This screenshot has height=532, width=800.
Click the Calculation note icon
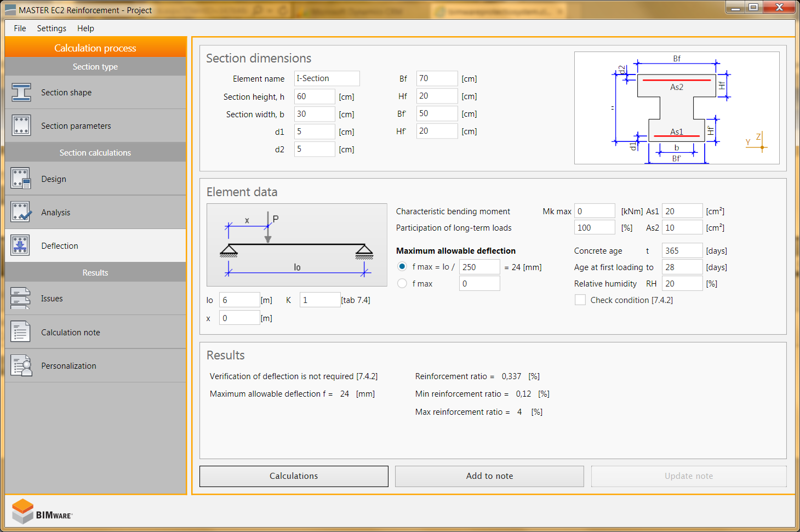pyautogui.click(x=21, y=332)
